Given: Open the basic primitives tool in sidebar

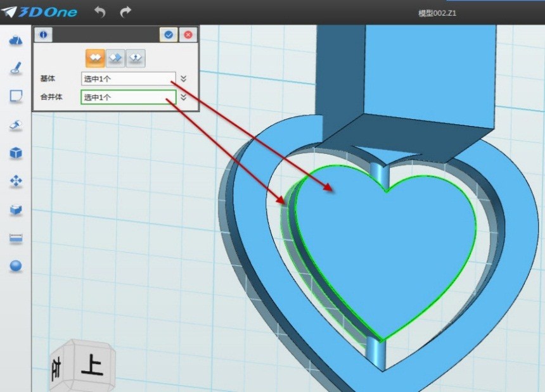Looking at the screenshot, I should coord(16,41).
